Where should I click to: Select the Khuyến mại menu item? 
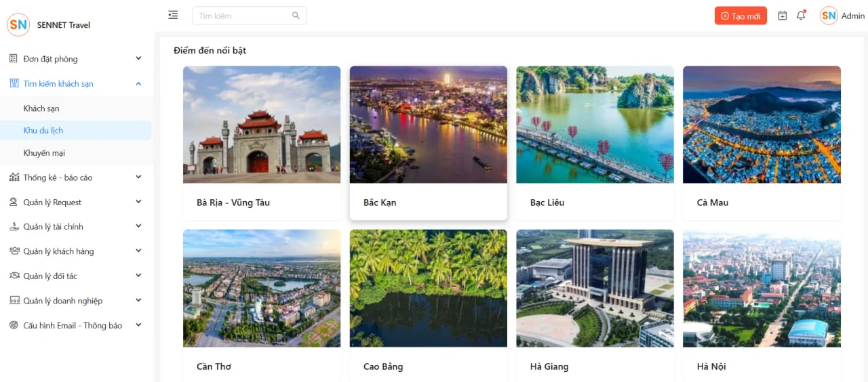point(44,153)
